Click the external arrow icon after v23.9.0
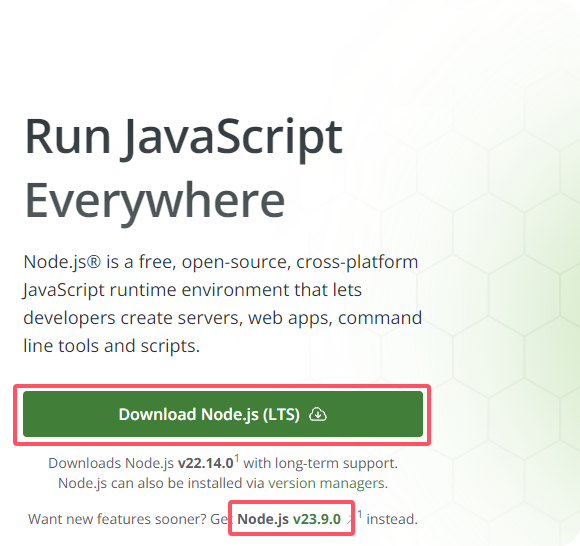Viewport: 580px width, 546px height. point(349,520)
